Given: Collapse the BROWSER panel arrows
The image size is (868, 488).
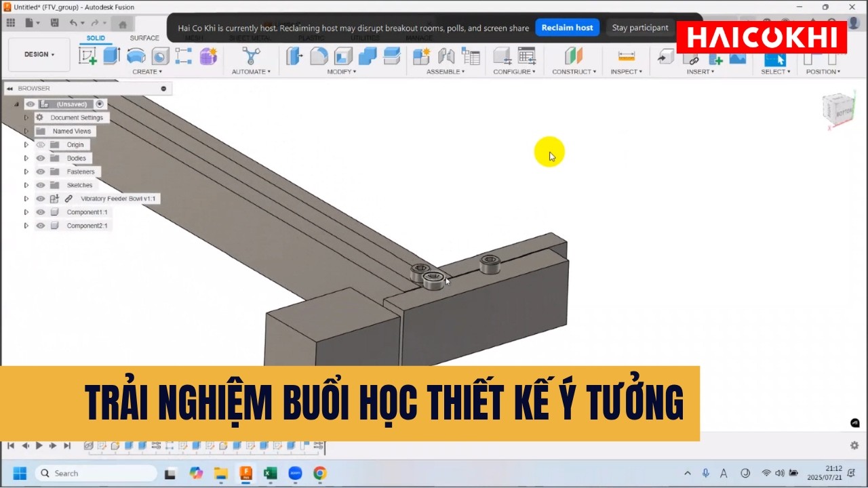Looking at the screenshot, I should [x=10, y=89].
